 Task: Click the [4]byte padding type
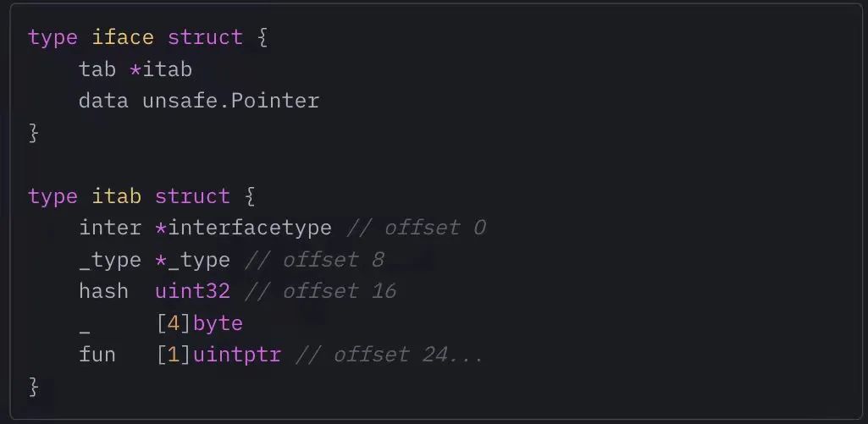point(200,323)
